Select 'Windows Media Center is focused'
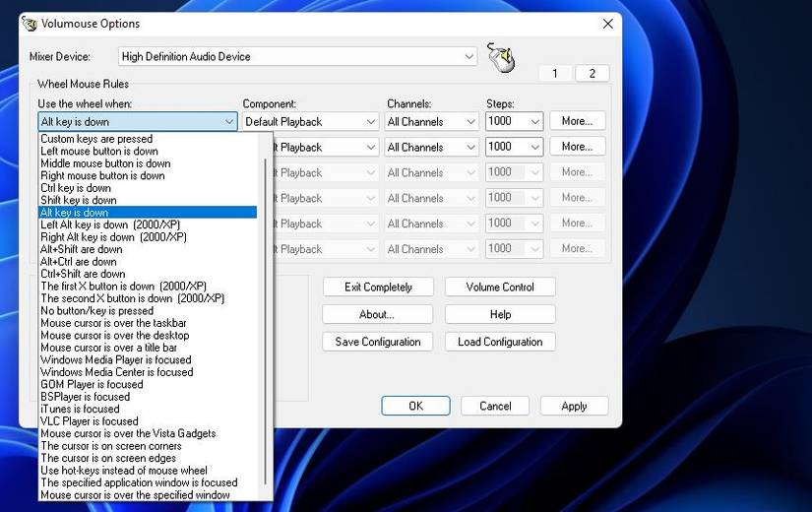The image size is (812, 512). click(148, 372)
